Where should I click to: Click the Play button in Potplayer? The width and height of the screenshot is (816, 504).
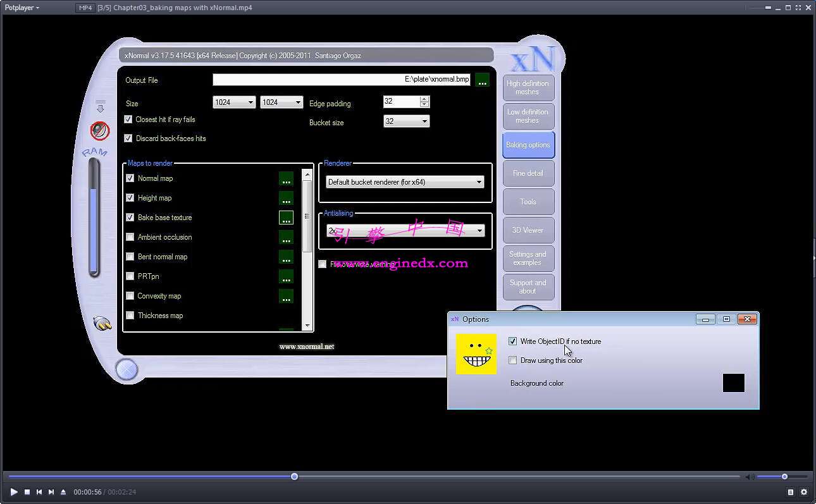[x=14, y=492]
